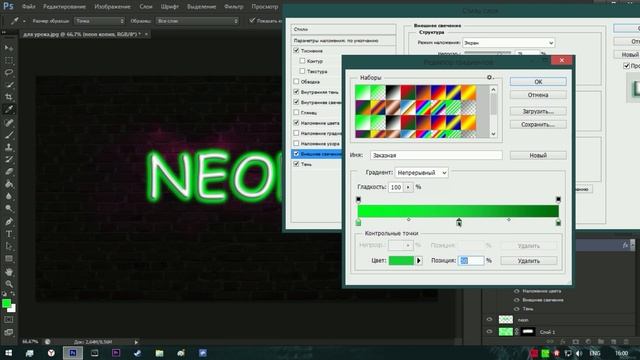Click OK in the gradient editor
640x360 pixels.
coord(538,82)
